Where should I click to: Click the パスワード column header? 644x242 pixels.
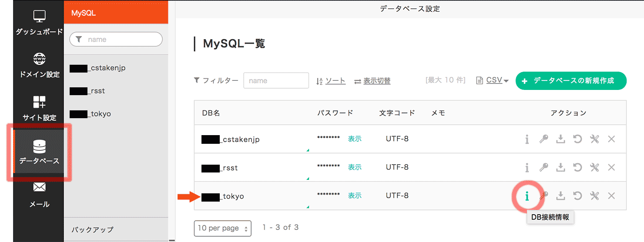click(335, 113)
